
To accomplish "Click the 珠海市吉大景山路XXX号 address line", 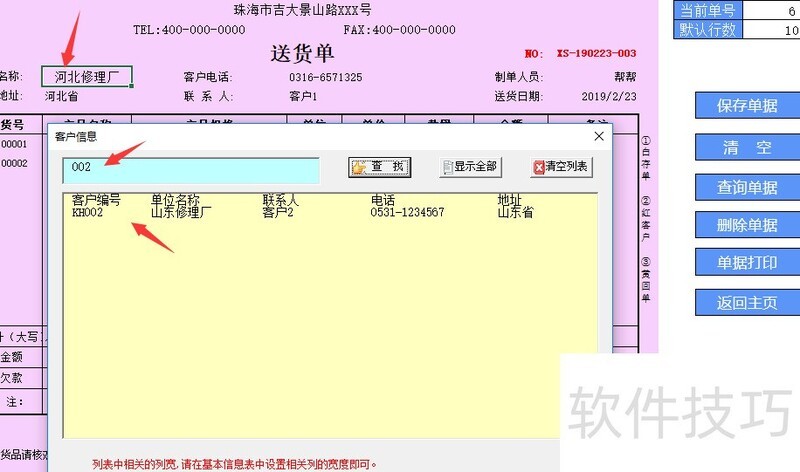I will click(303, 10).
